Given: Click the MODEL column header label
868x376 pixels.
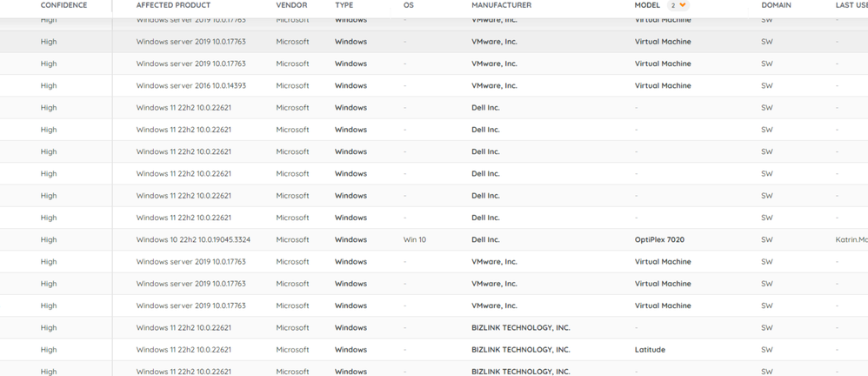Looking at the screenshot, I should point(647,5).
